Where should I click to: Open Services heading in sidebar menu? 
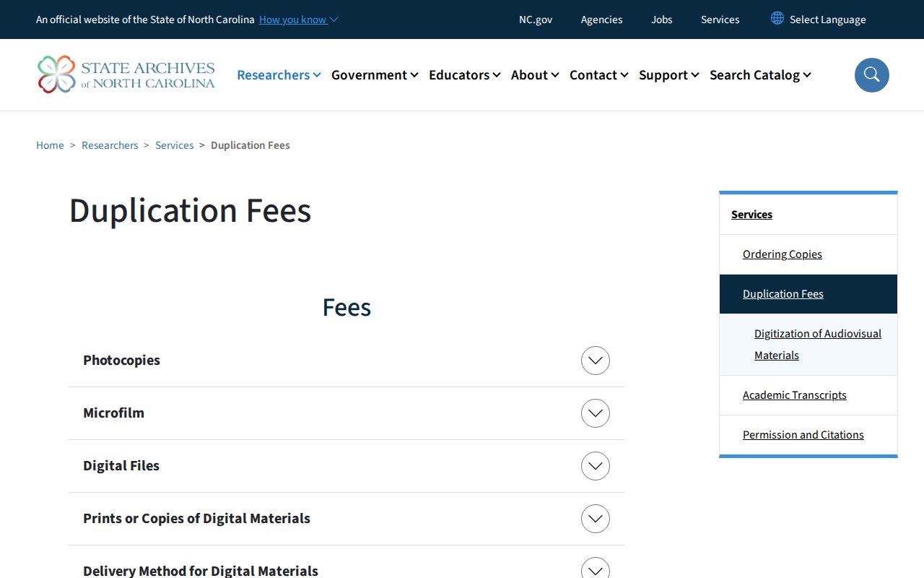tap(751, 215)
